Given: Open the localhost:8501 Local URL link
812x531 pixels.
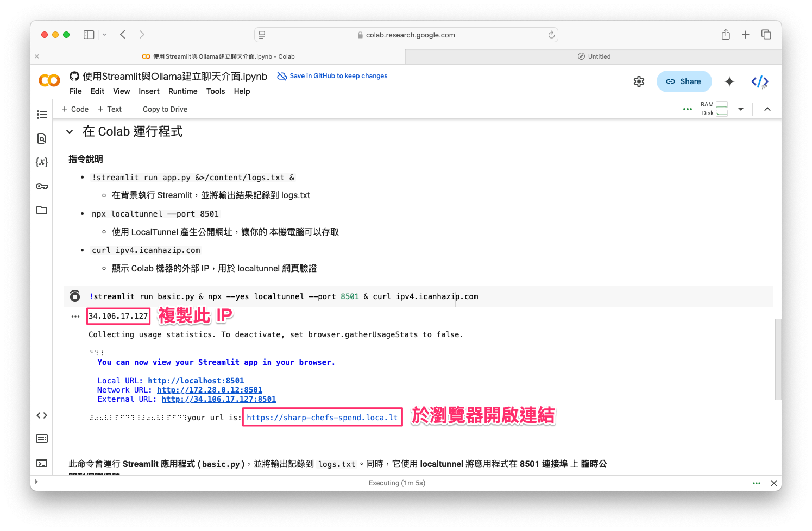Looking at the screenshot, I should click(x=196, y=381).
